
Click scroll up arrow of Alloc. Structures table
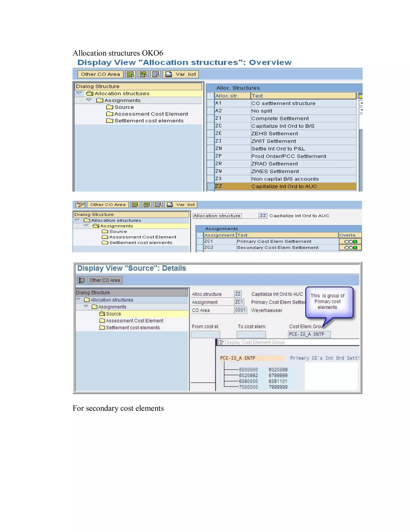coord(361,103)
